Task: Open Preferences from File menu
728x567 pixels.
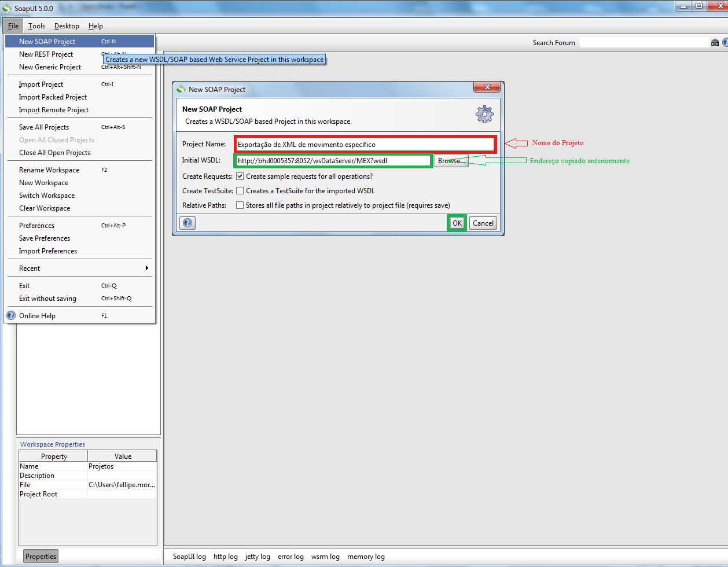Action: 79,226
